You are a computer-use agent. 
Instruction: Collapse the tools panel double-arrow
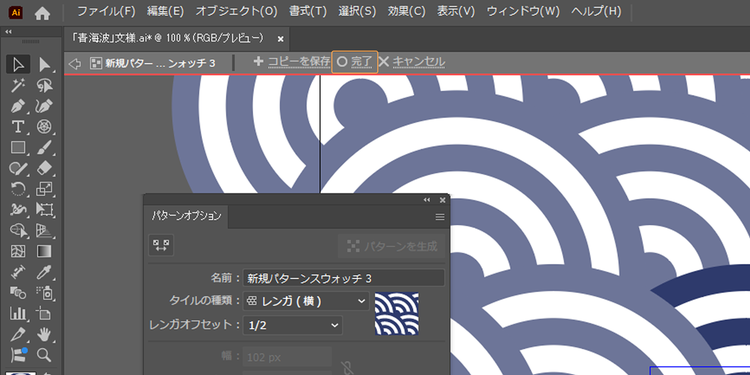coord(9,32)
